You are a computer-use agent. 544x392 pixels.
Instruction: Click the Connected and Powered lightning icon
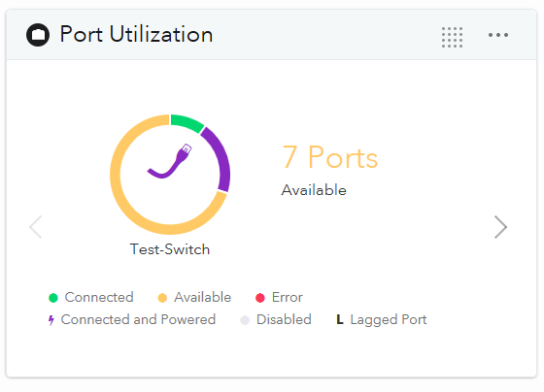click(51, 320)
